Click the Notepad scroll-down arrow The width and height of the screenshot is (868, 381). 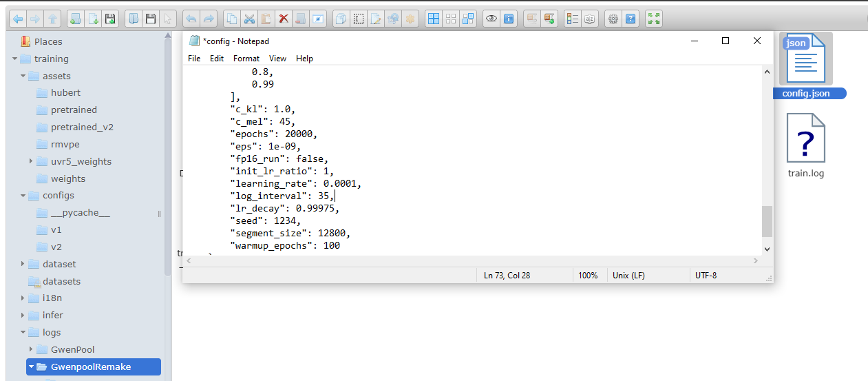[767, 249]
